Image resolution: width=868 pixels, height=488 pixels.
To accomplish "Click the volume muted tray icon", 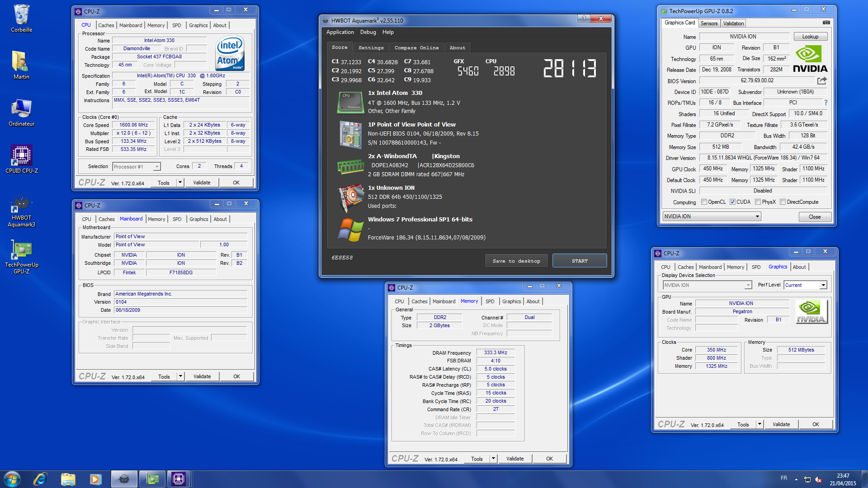I will 818,479.
